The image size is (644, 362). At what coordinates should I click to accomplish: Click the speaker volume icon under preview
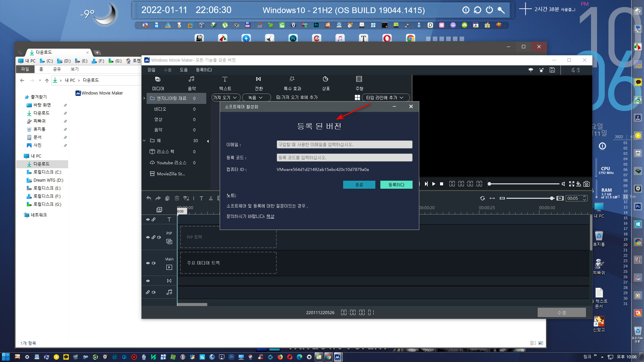point(563,184)
